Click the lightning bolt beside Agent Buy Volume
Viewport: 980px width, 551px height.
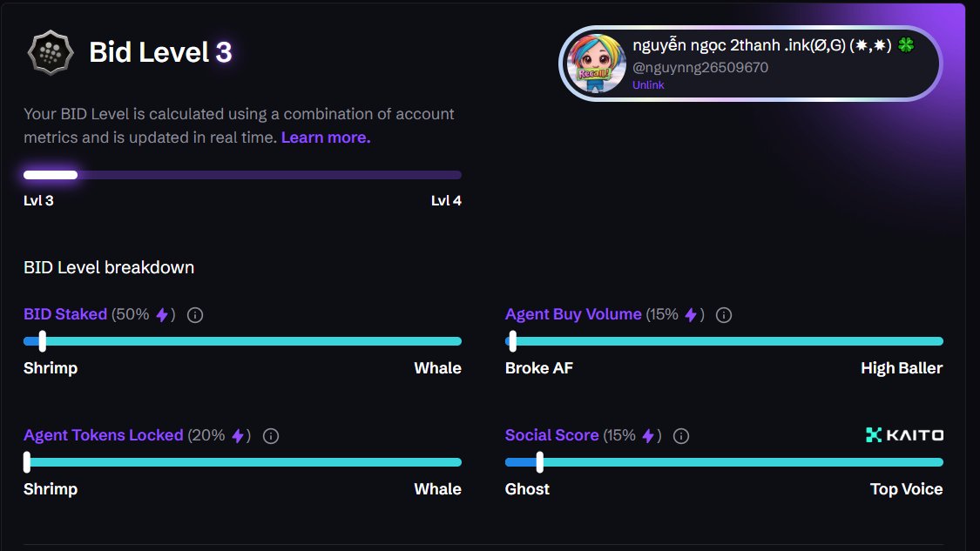[691, 315]
